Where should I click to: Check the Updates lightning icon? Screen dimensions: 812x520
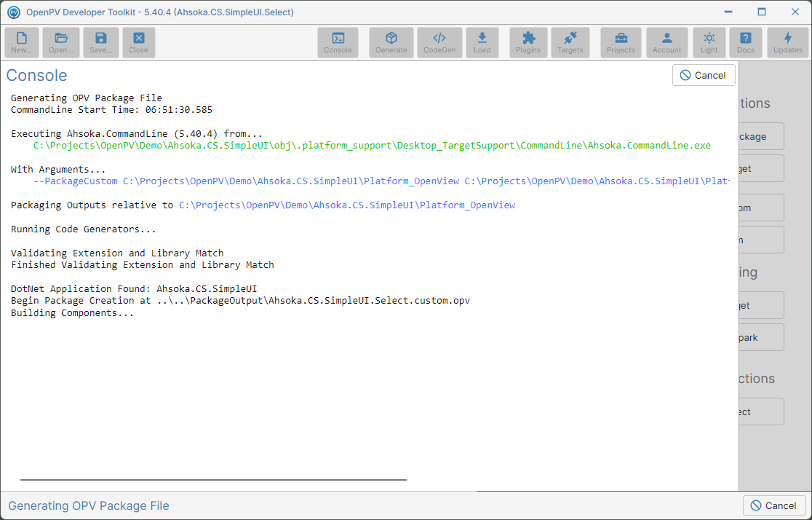788,42
